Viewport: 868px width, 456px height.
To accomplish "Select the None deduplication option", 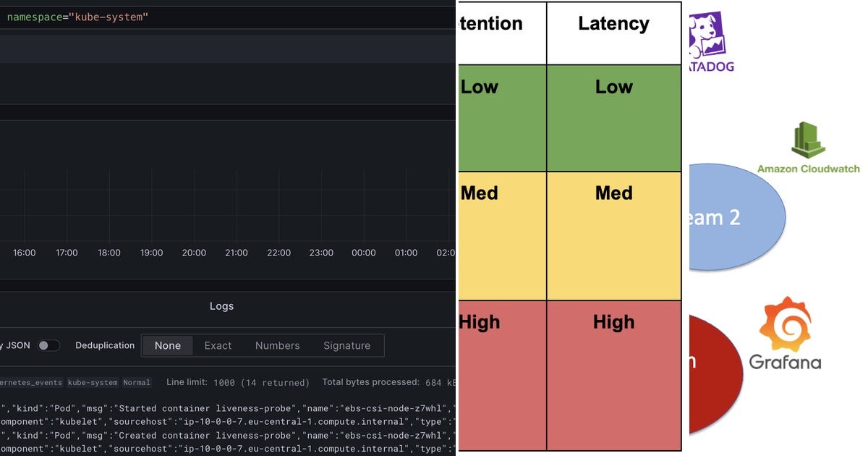I will [x=167, y=345].
